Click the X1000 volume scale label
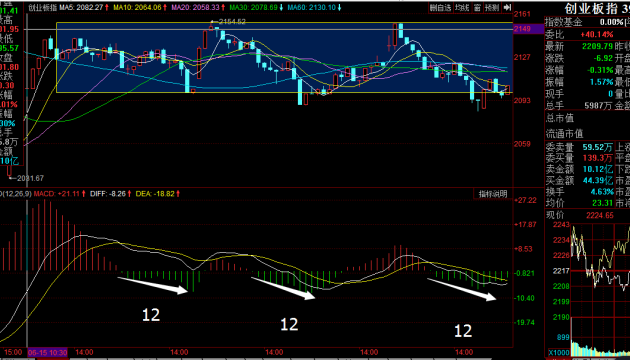The height and width of the screenshot is (361, 630). [x=559, y=353]
